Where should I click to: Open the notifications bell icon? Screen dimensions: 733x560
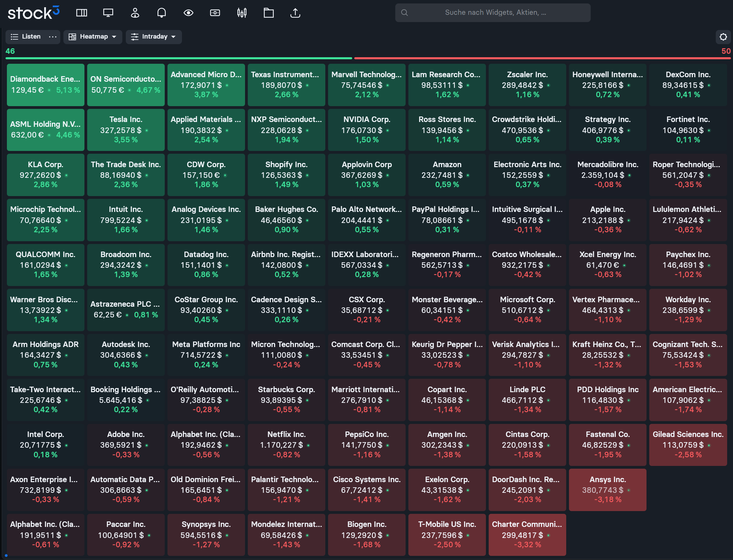pos(162,13)
